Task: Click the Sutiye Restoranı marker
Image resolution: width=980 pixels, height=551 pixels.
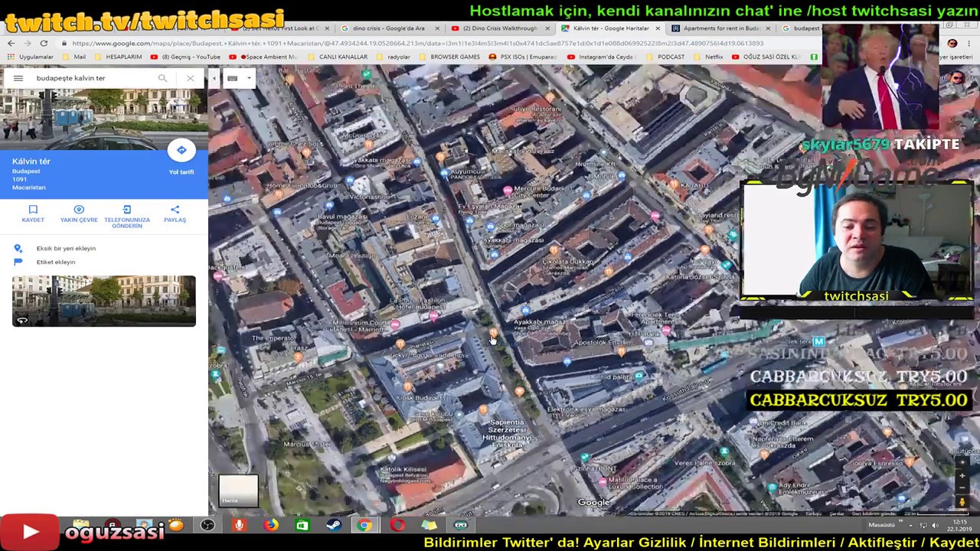Action: pos(550,97)
